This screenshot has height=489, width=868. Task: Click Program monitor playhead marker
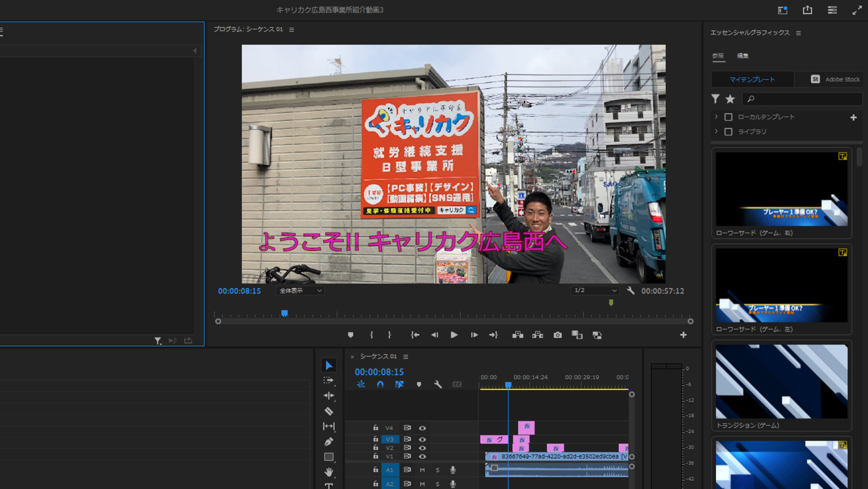pos(285,313)
